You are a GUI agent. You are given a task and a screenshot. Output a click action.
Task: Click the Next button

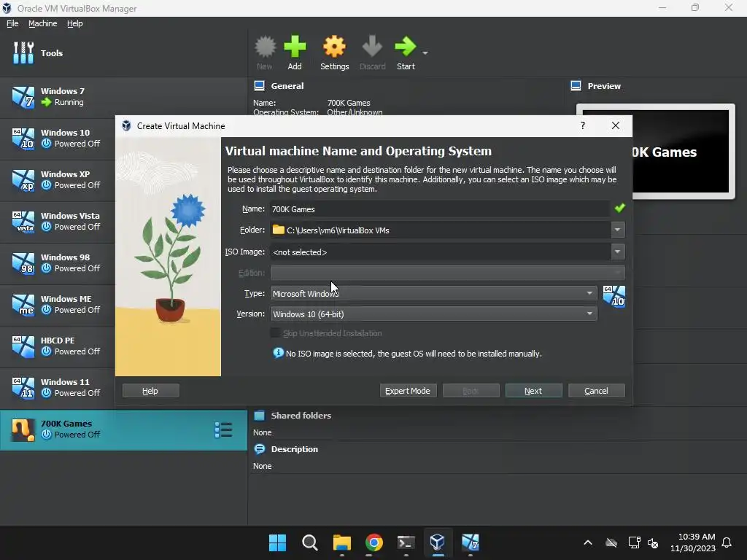(x=533, y=391)
